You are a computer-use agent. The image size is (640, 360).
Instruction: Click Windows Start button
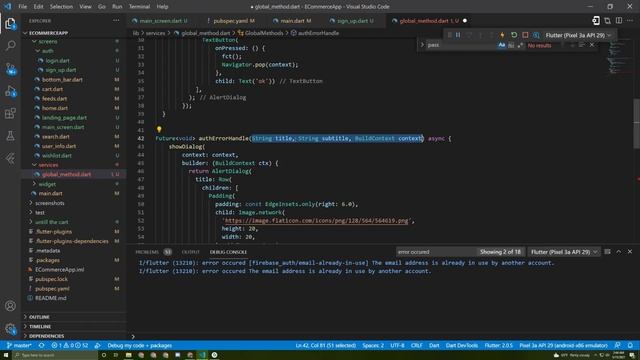click(x=6, y=355)
